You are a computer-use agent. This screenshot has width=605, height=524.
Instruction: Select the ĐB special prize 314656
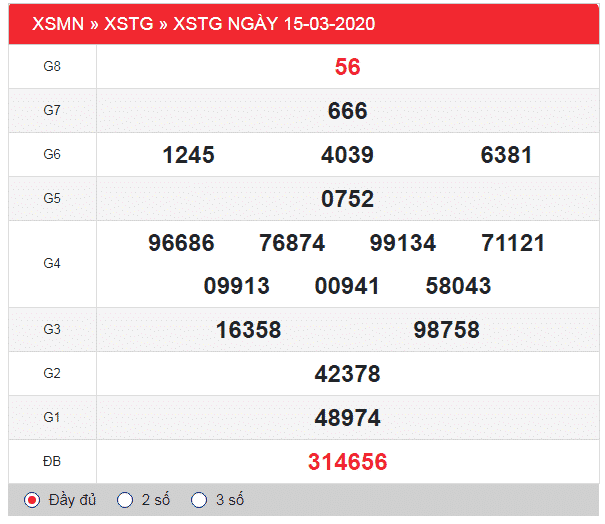tap(347, 462)
